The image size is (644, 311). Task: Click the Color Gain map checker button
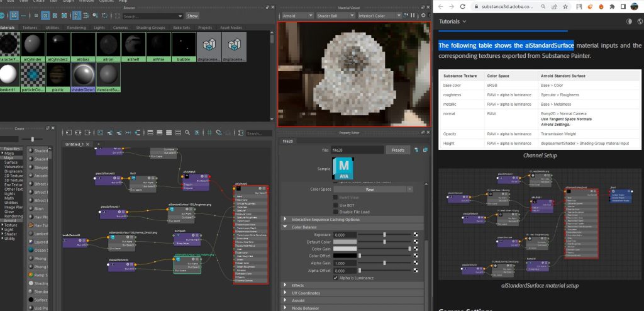coord(416,249)
